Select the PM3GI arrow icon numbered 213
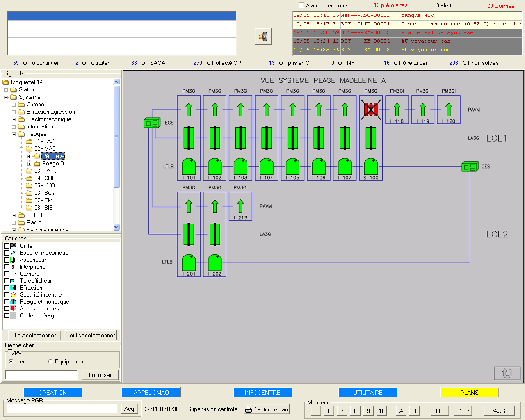 [x=240, y=206]
